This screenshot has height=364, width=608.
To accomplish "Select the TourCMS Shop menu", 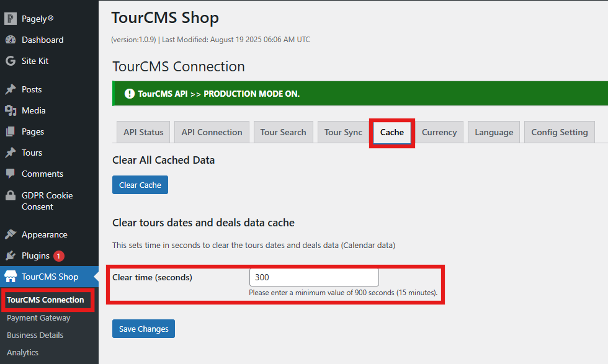I will (49, 277).
